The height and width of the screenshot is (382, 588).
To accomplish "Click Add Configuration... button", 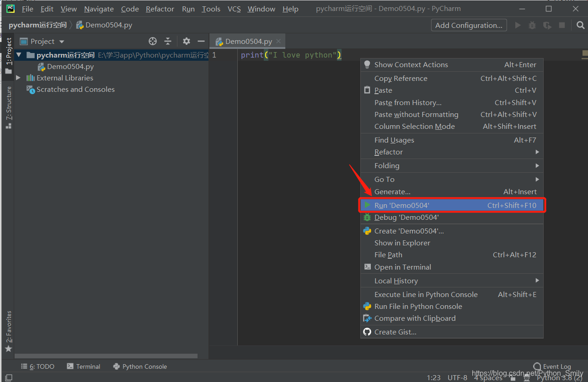I will pyautogui.click(x=469, y=25).
